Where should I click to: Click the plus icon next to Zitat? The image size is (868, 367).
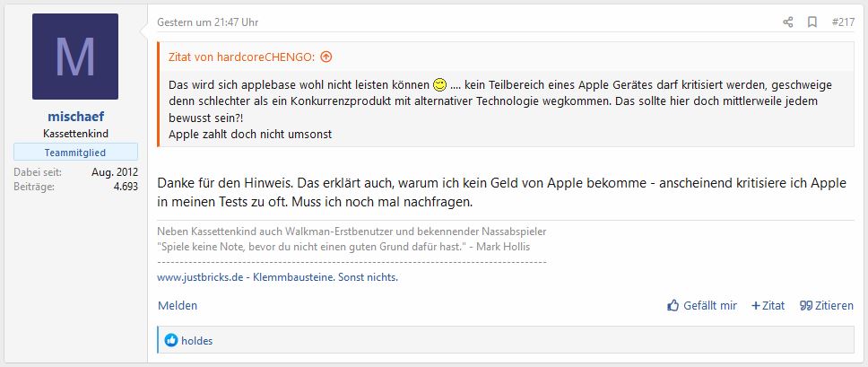point(756,306)
